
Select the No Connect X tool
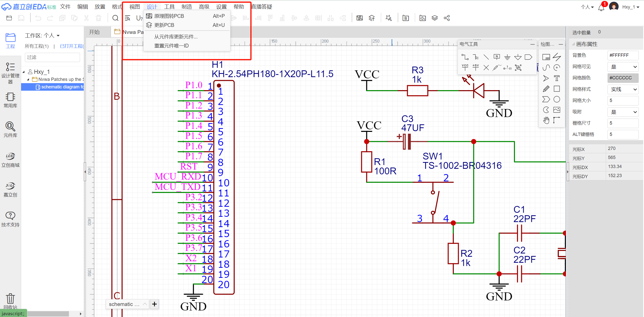(486, 68)
